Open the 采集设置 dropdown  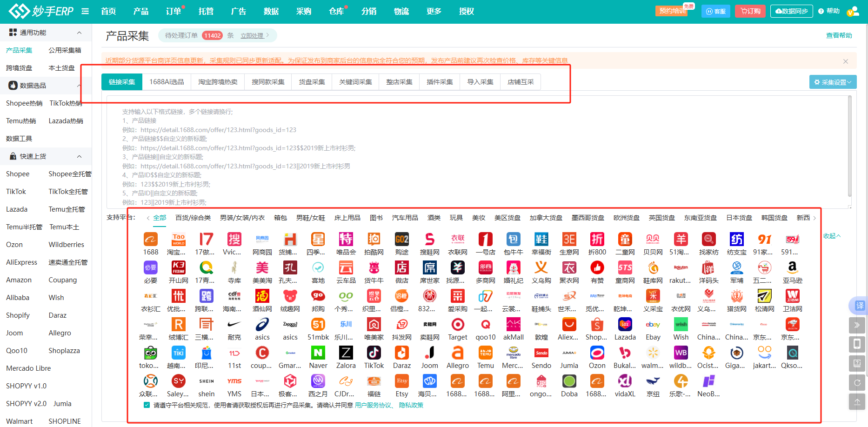pyautogui.click(x=833, y=82)
